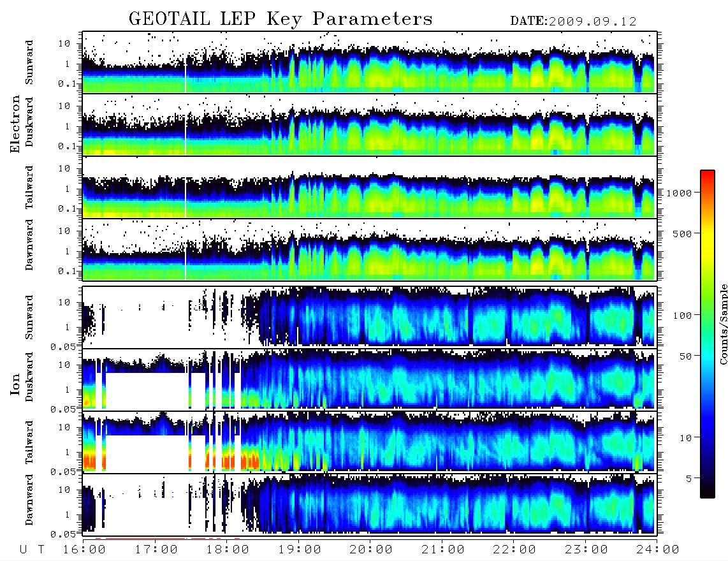
Task: Select the Electron Duskward axis label
Action: coord(29,122)
